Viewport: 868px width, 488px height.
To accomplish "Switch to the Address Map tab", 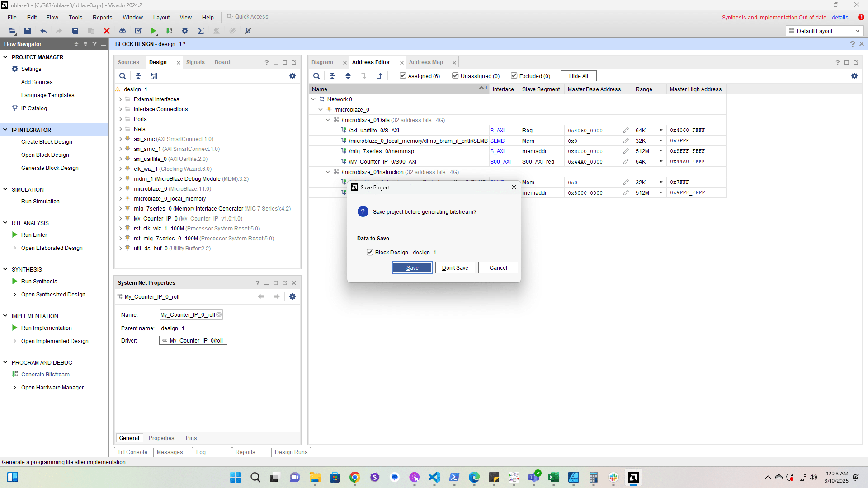I will click(426, 62).
